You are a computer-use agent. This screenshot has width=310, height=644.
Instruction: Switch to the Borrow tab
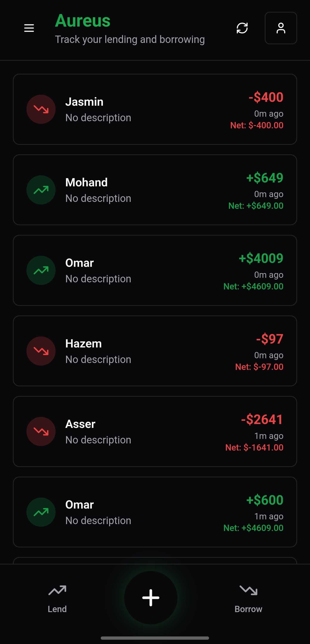[248, 598]
